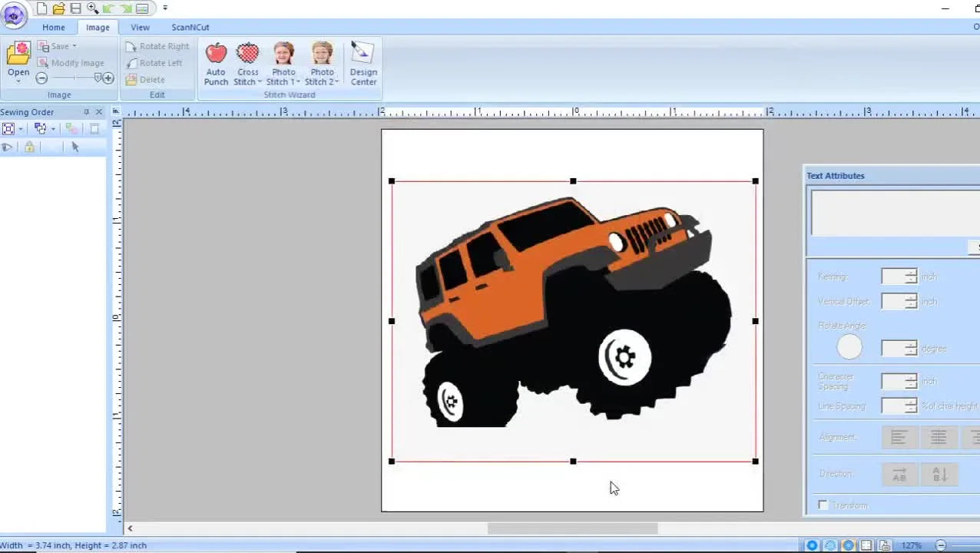Enable the Transform checkbox
Viewport: 980px width, 553px height.
tap(823, 505)
